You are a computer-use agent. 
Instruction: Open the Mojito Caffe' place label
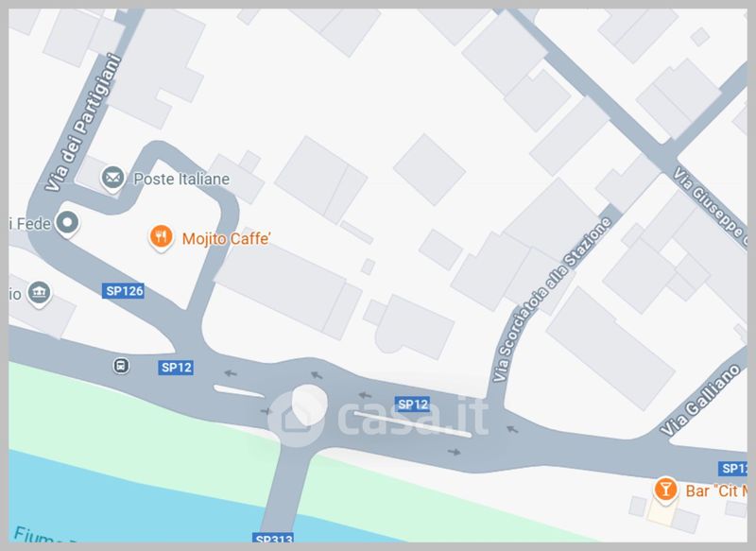pos(226,238)
